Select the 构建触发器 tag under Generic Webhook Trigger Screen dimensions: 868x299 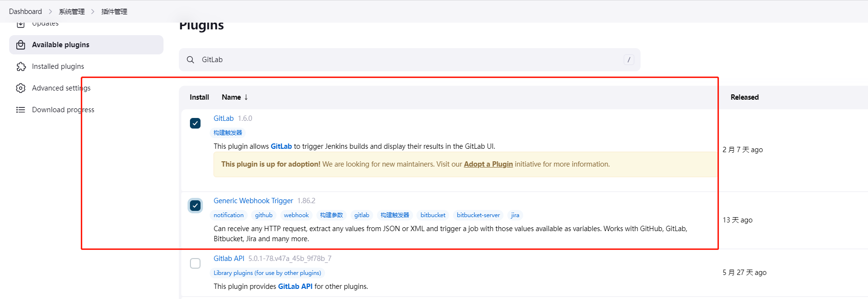pyautogui.click(x=395, y=215)
